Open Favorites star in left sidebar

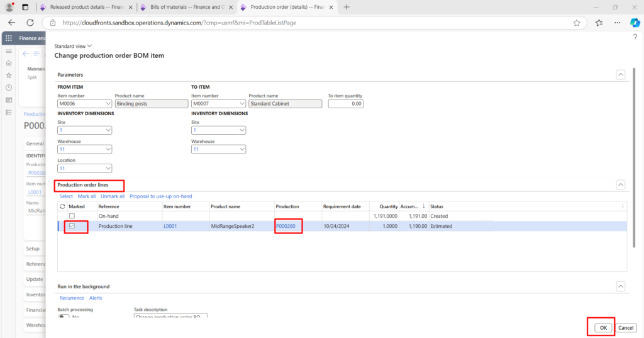point(9,76)
